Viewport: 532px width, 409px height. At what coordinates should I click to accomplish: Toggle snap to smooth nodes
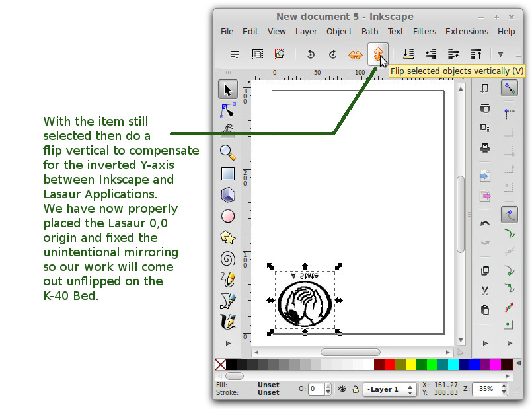coord(510,288)
